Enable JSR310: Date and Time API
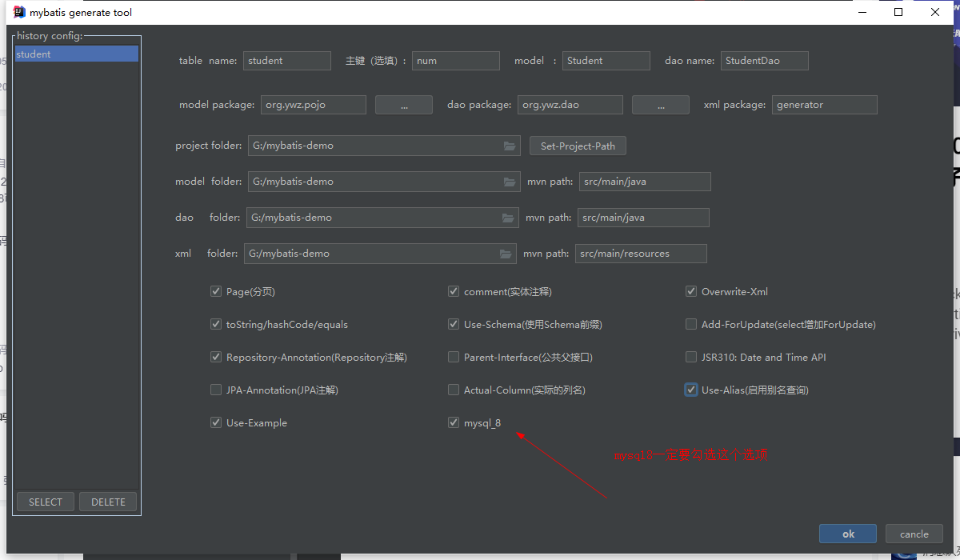This screenshot has width=960, height=560. tap(691, 358)
